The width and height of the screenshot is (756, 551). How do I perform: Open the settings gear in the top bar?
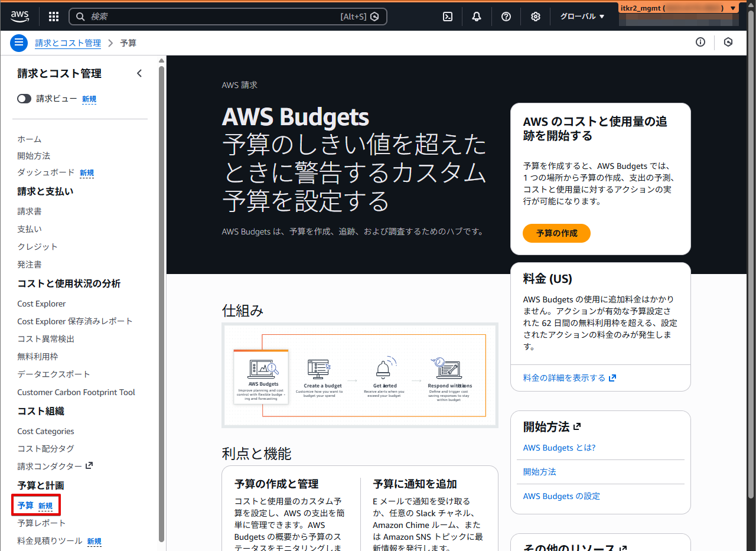tap(536, 17)
